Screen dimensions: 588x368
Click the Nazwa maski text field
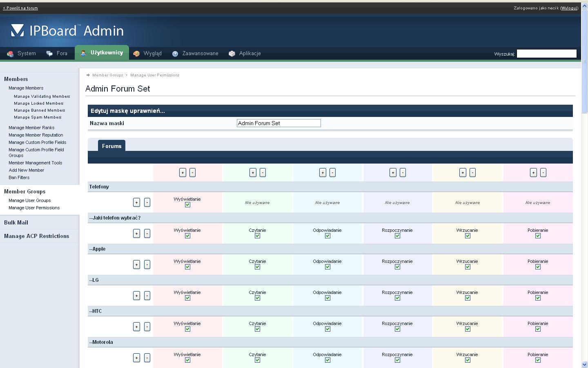(278, 123)
